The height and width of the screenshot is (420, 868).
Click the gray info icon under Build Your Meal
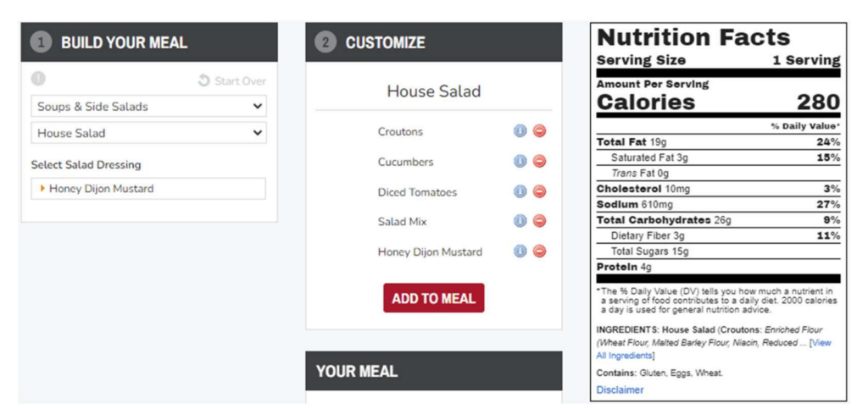tap(38, 80)
